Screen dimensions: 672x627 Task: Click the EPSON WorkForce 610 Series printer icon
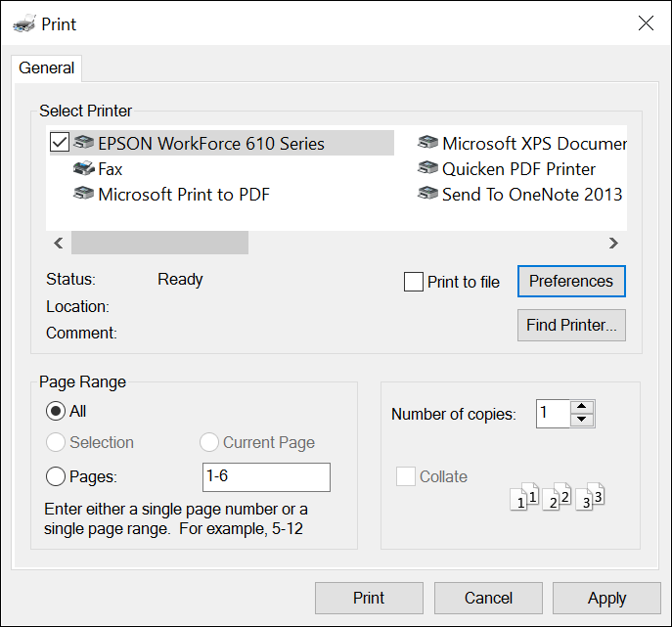[x=83, y=143]
